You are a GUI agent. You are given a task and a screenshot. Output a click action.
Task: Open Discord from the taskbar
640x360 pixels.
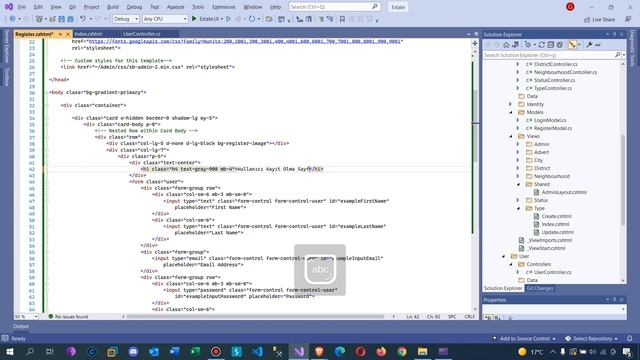(133, 351)
